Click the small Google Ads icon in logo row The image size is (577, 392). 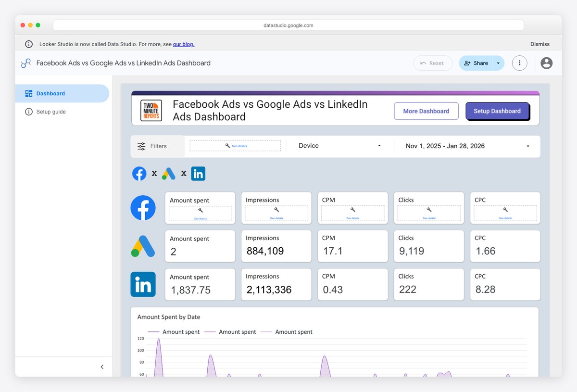pyautogui.click(x=168, y=174)
